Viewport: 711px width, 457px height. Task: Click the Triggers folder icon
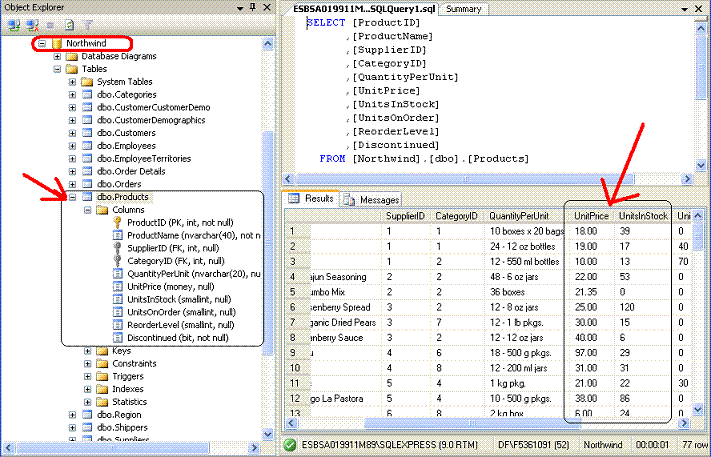(102, 376)
